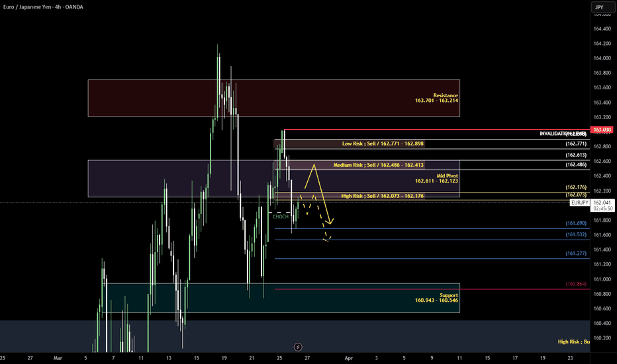
Task: Click 160.200 on the price axis
Action: [602, 338]
